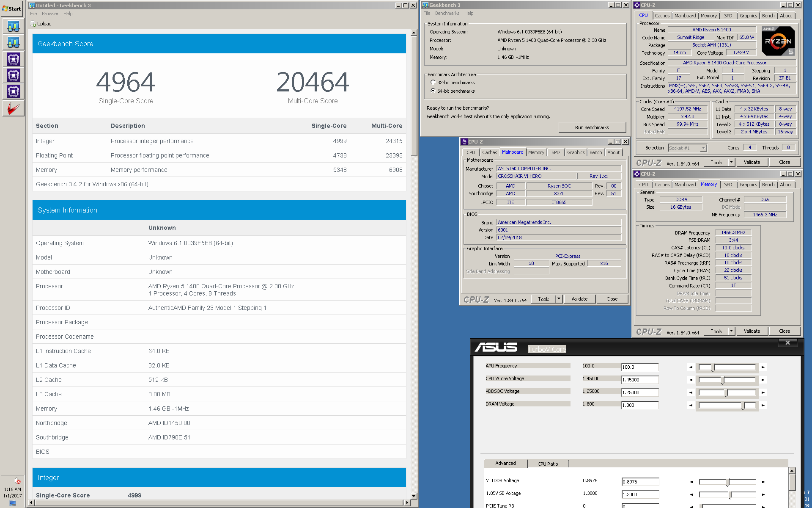Expand Tools arrow in CPU-Z Mainboard window
The width and height of the screenshot is (812, 508).
[x=559, y=299]
